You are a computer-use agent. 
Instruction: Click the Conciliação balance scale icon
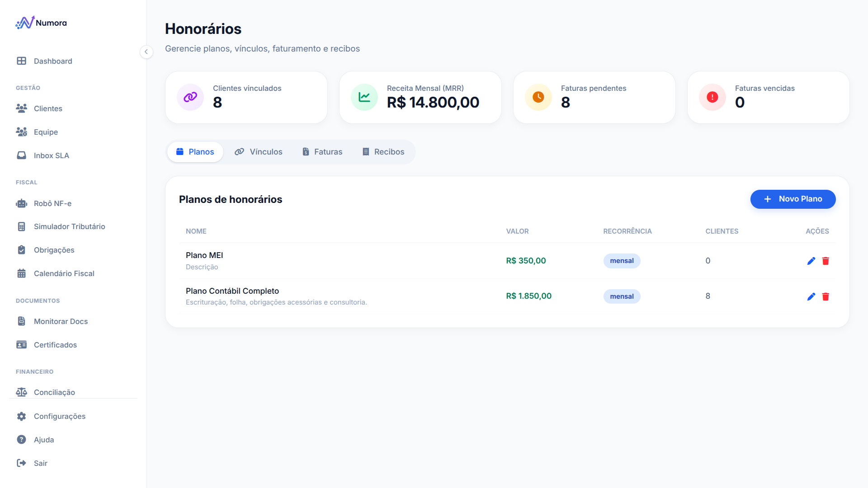21,392
